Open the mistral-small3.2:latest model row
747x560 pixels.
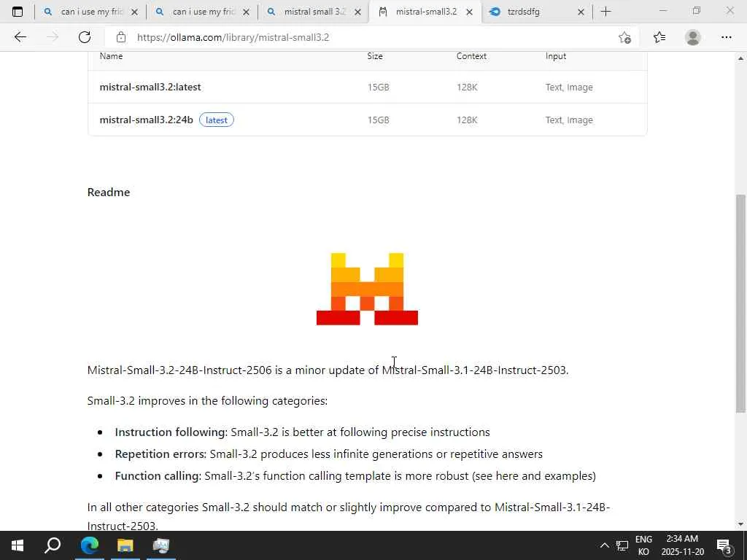pyautogui.click(x=368, y=87)
